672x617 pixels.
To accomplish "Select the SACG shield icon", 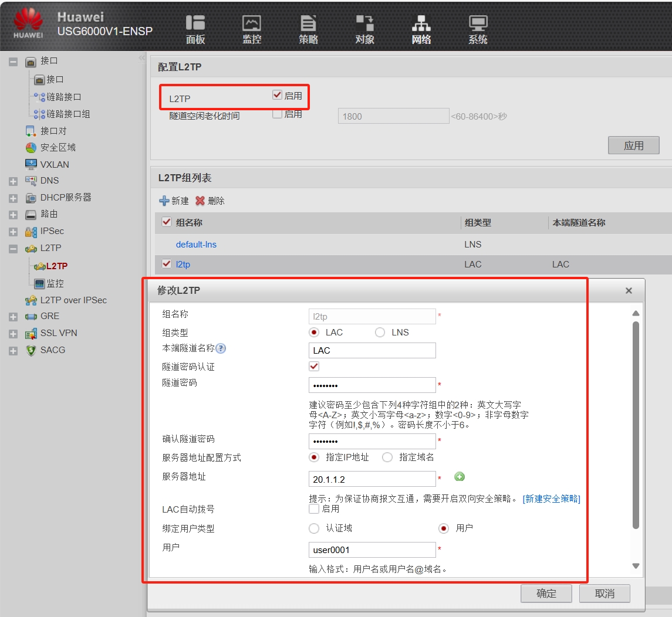I will click(31, 351).
